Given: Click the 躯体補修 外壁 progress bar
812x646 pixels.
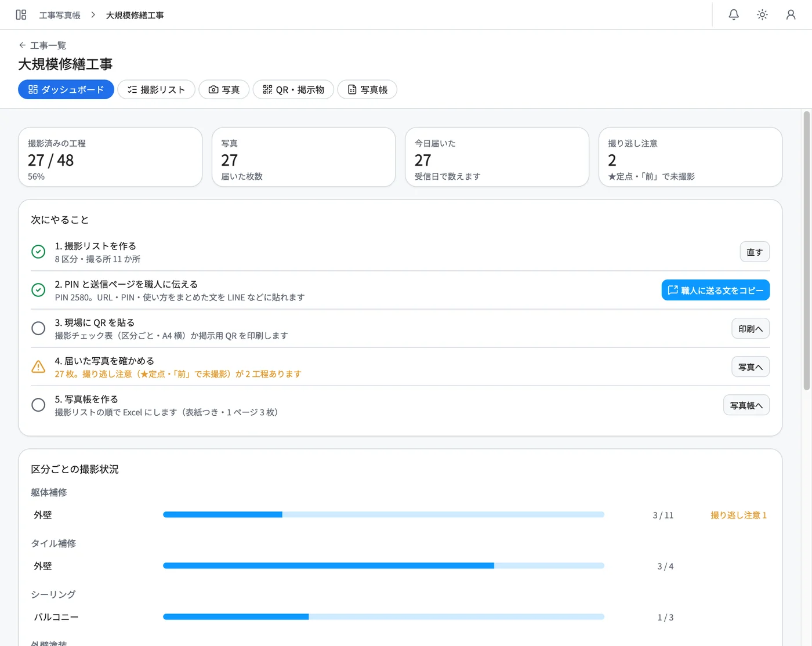Looking at the screenshot, I should 383,515.
